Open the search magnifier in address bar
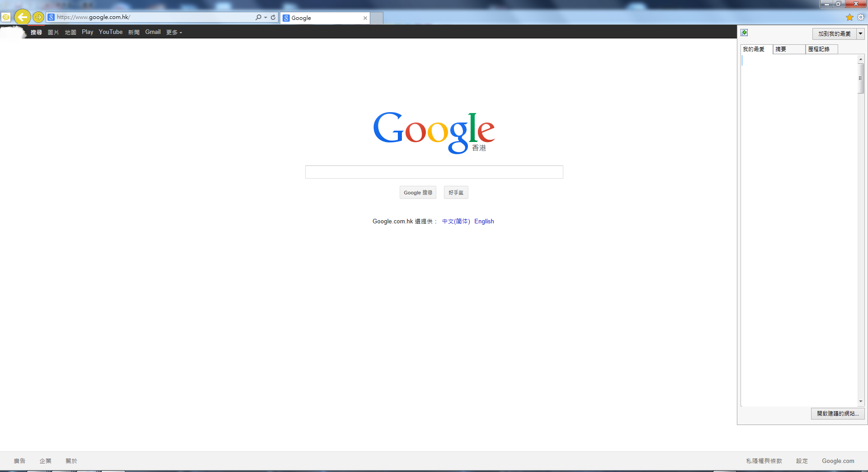Viewport: 868px width, 472px height. tap(258, 17)
